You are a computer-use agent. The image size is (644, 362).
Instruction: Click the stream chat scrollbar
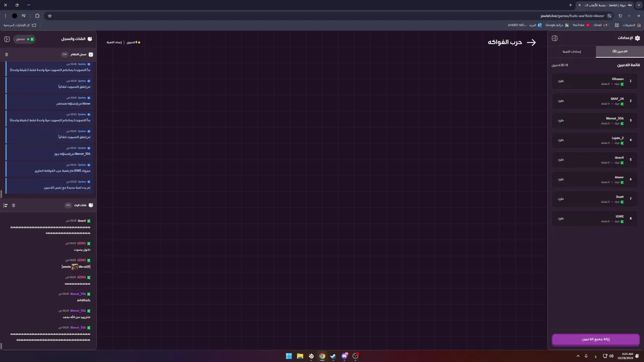tap(2, 346)
